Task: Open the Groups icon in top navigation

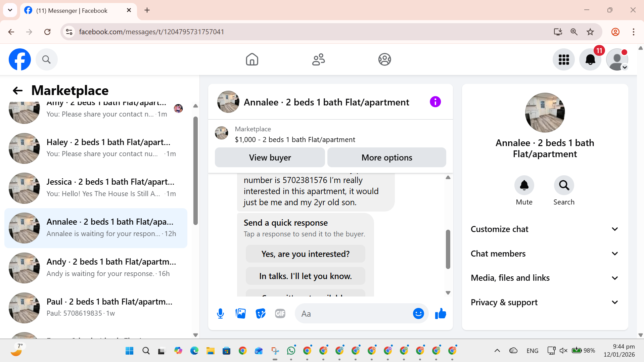Action: (384, 59)
